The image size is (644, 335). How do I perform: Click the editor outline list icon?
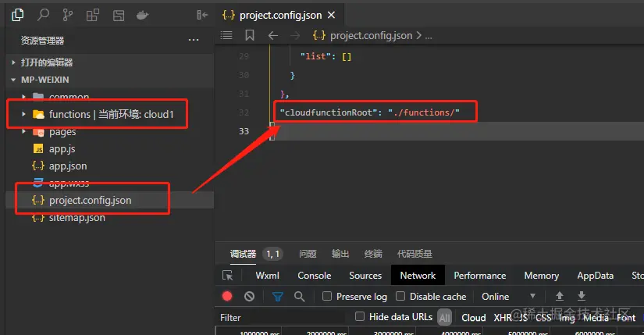[x=226, y=35]
